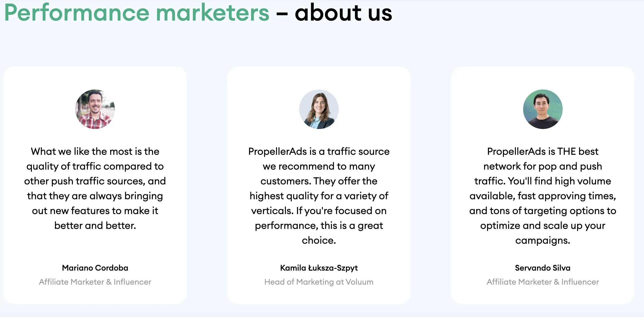Click the words "better and better."
The image size is (644, 317).
pos(95,226)
